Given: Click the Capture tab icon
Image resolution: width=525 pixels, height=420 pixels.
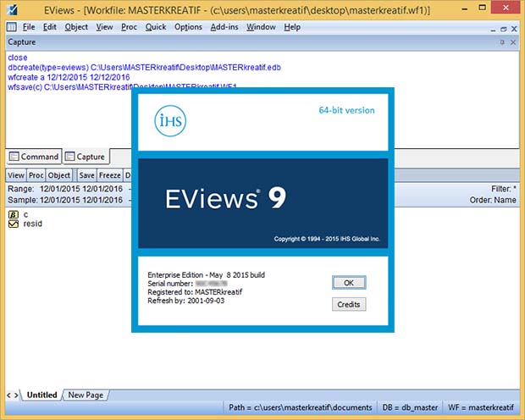Looking at the screenshot, I should coord(69,157).
